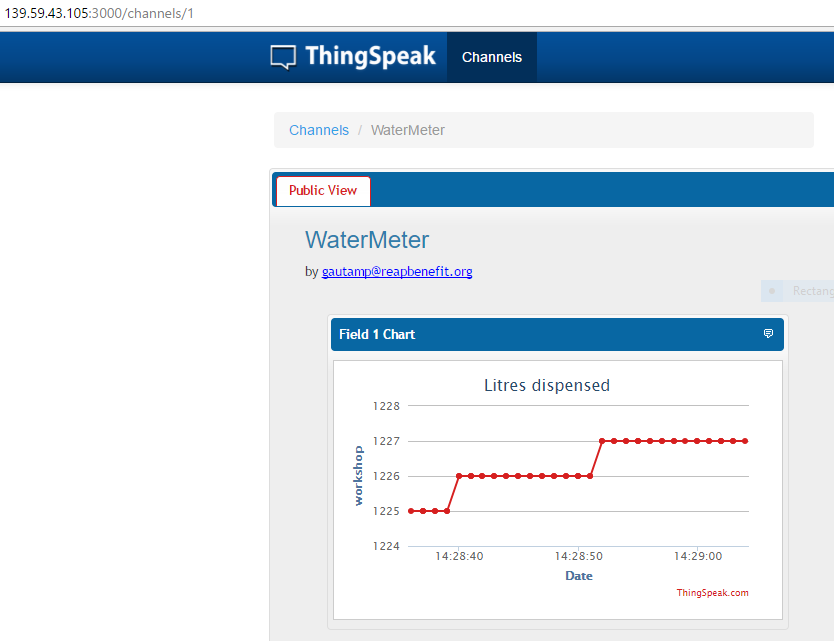Click the 1224 y-axis value
Image resolution: width=834 pixels, height=641 pixels.
click(x=386, y=546)
